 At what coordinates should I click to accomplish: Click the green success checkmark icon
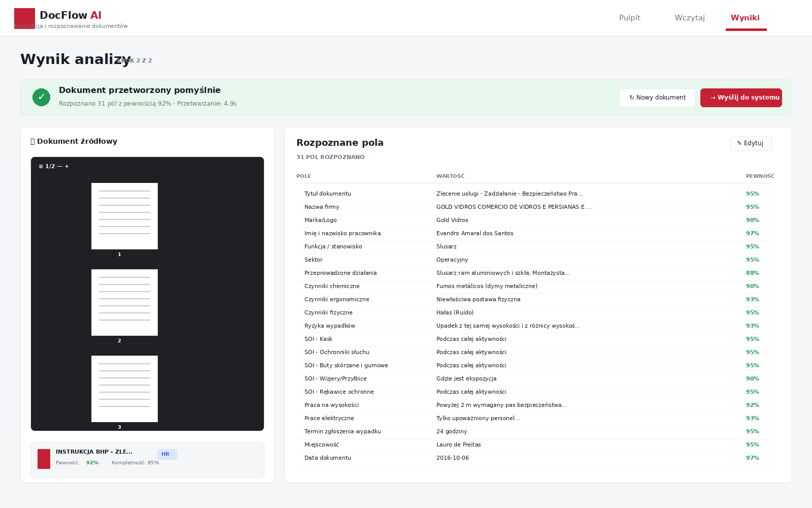point(41,97)
